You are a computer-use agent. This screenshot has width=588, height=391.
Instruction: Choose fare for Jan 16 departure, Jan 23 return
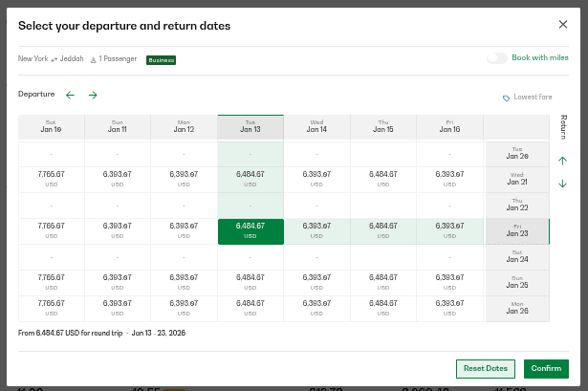pyautogui.click(x=449, y=231)
